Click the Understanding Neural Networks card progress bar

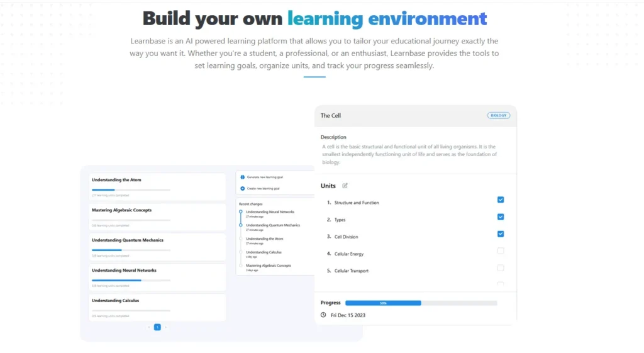(x=131, y=280)
